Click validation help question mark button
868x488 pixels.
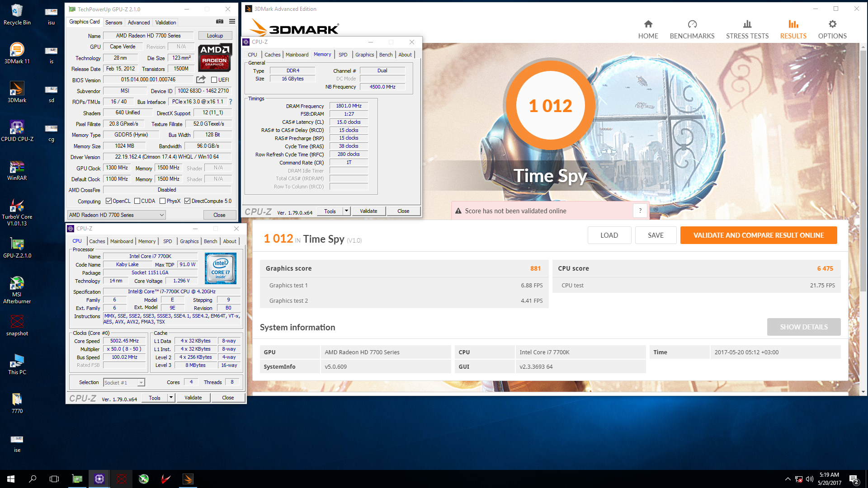pos(640,211)
